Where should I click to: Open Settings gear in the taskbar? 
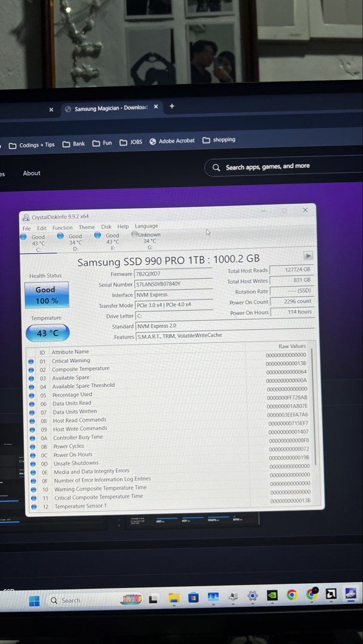tap(253, 596)
